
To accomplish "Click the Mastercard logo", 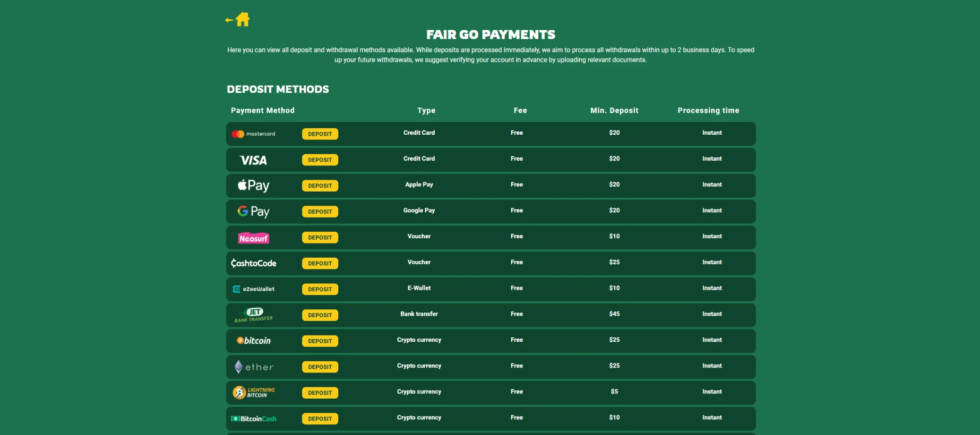I will pos(253,134).
